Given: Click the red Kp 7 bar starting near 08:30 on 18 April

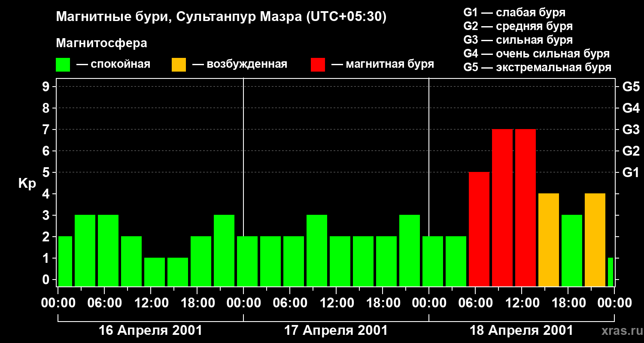Looking at the screenshot, I should coord(502,208).
